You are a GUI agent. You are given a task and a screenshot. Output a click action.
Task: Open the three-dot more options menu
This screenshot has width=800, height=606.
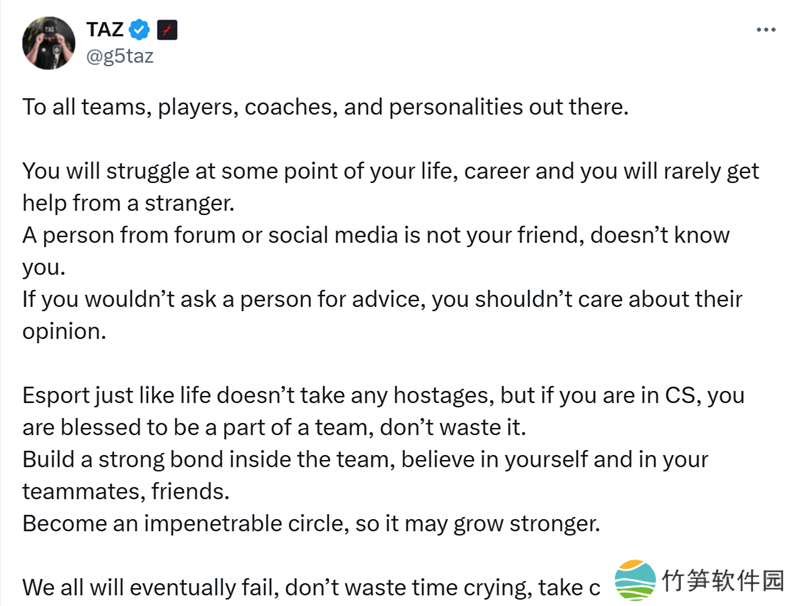click(x=766, y=30)
